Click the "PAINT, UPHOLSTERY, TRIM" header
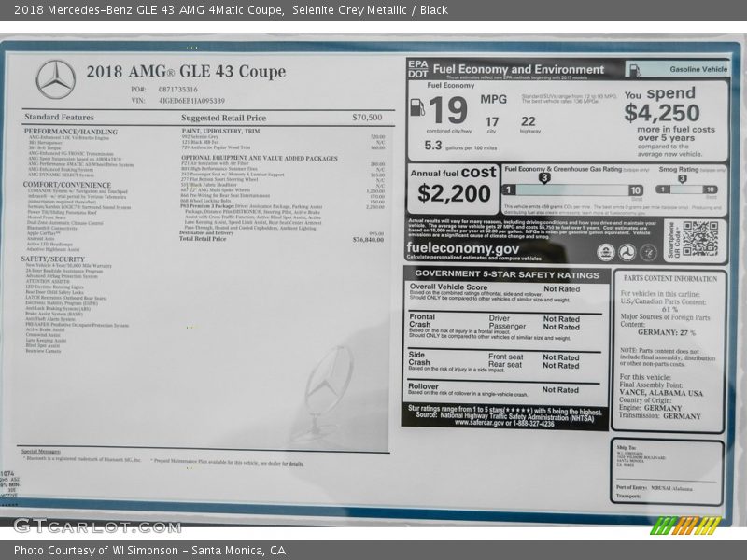747x560 pixels. (220, 131)
